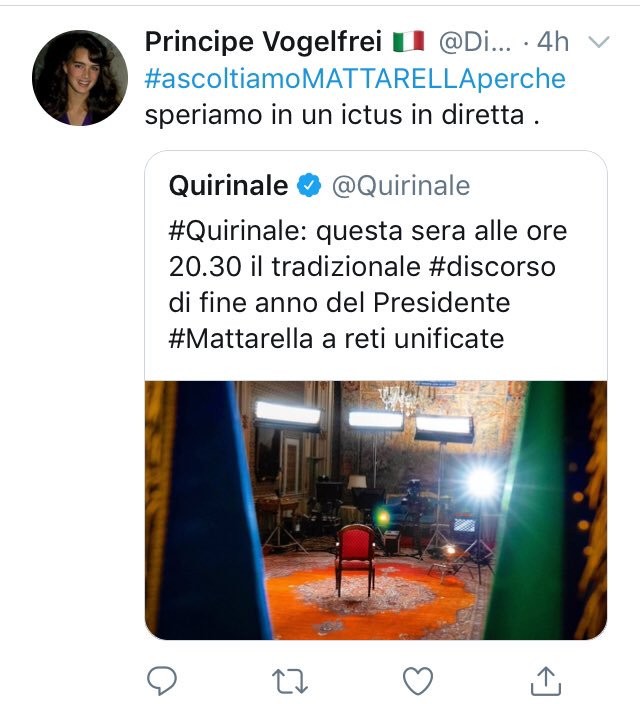
Task: Tap the reply speech bubble icon
Action: pyautogui.click(x=162, y=681)
